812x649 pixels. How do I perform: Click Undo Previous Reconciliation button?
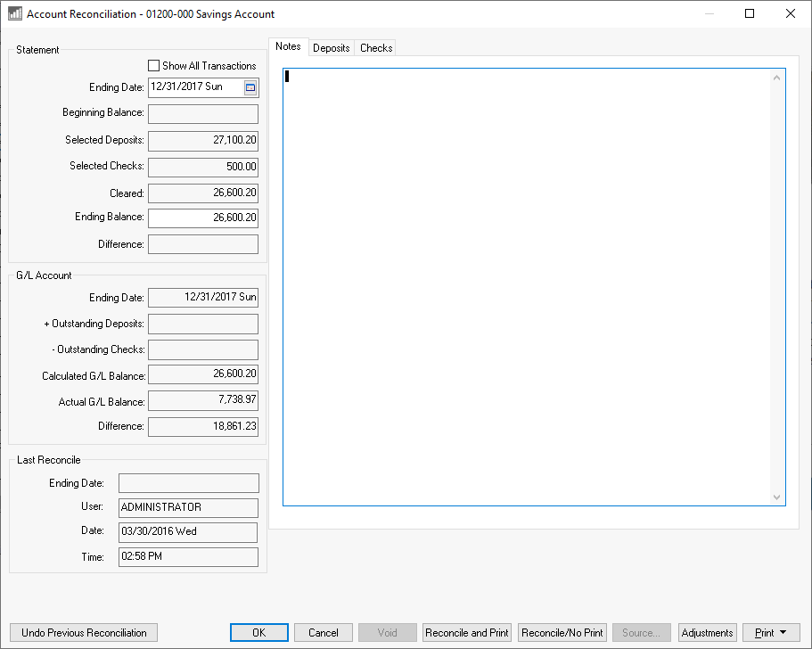(84, 632)
